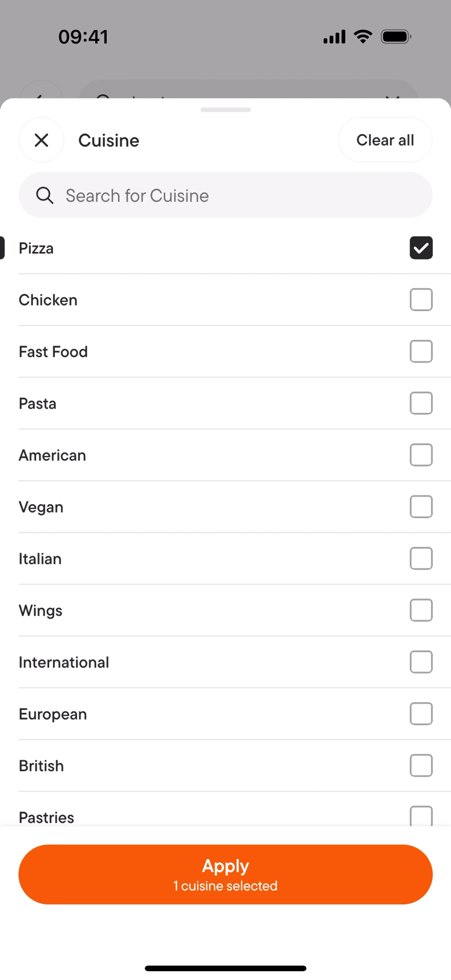451x980 pixels.
Task: Tap the battery status icon
Action: 396,37
